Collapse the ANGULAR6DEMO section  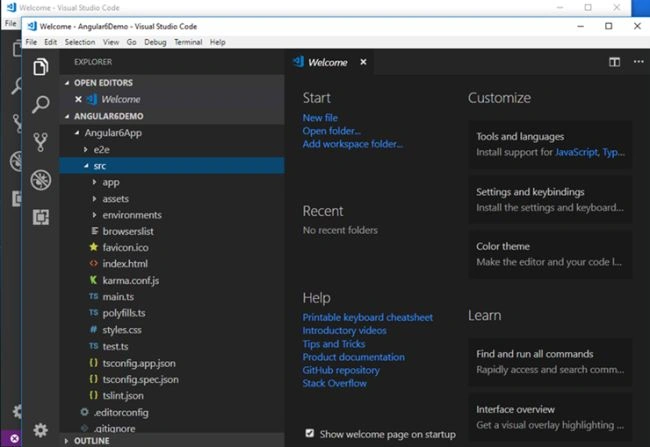point(67,117)
